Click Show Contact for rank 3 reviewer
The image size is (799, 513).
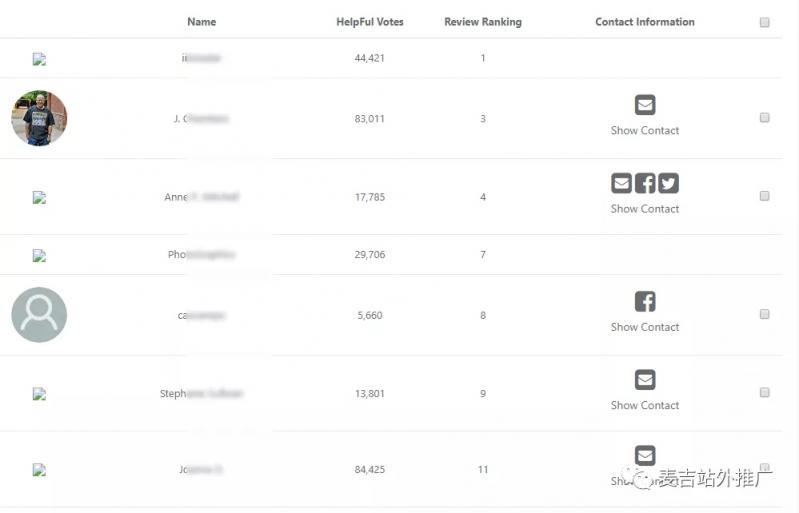[x=645, y=130]
